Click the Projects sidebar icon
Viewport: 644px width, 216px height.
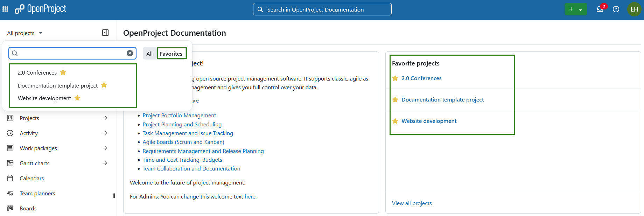[x=10, y=118]
